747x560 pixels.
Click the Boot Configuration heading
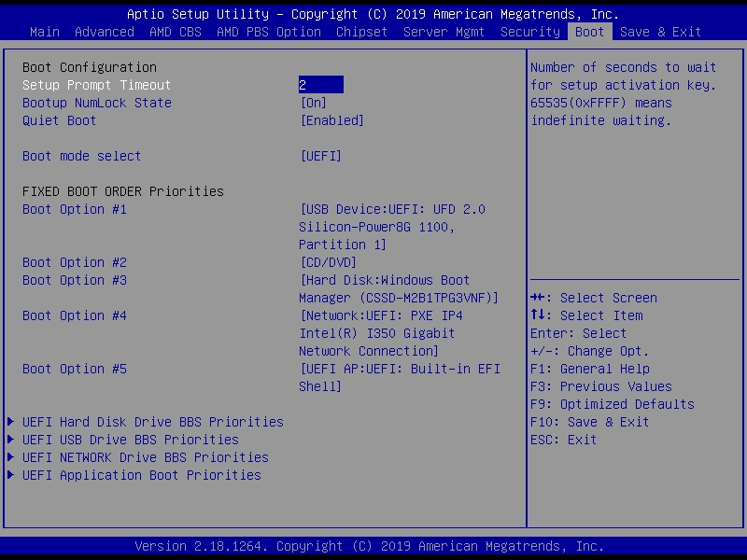click(90, 67)
